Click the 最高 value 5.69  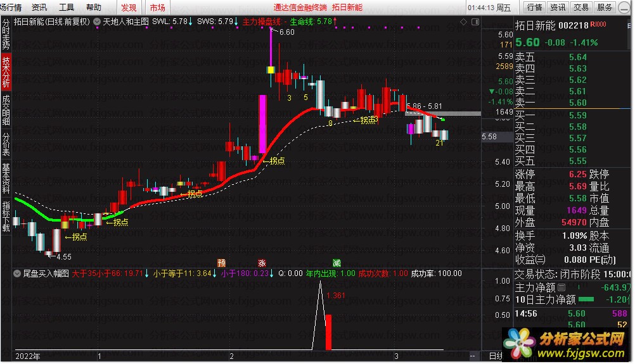(577, 187)
